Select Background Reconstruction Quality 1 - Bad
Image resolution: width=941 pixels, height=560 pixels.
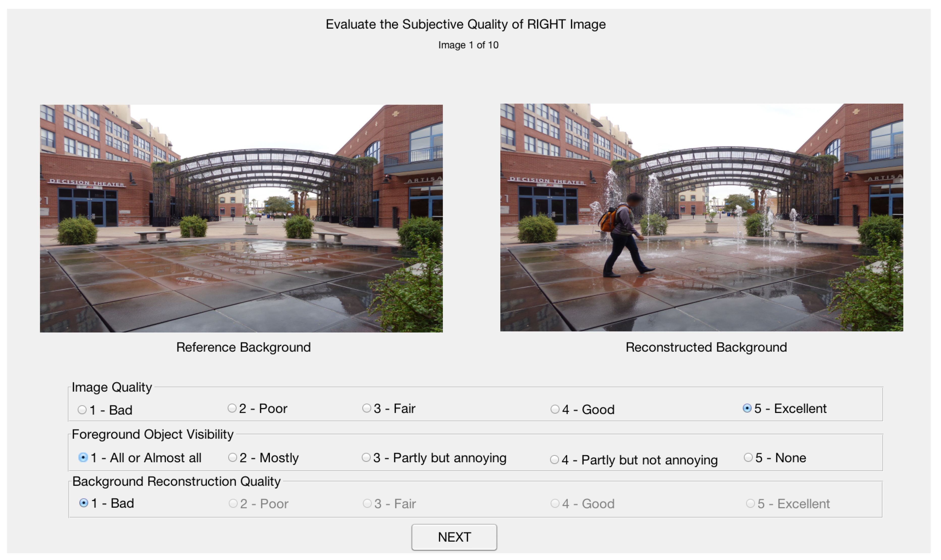[x=84, y=503]
